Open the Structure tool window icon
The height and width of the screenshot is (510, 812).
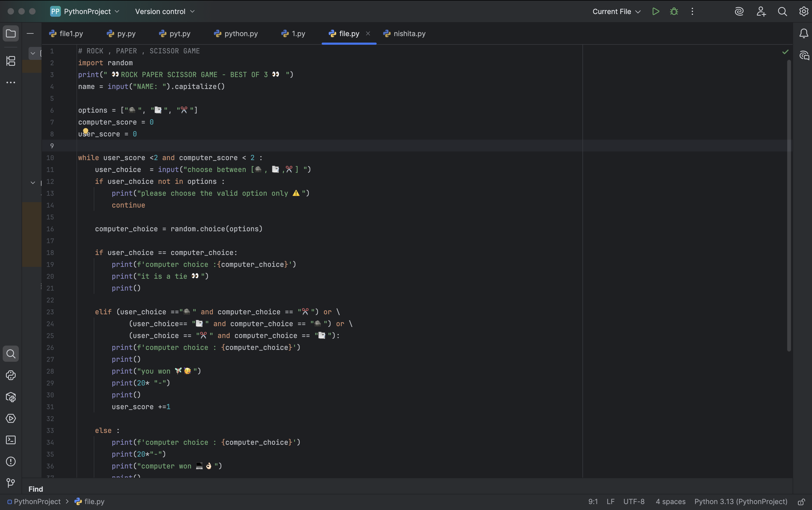point(11,61)
